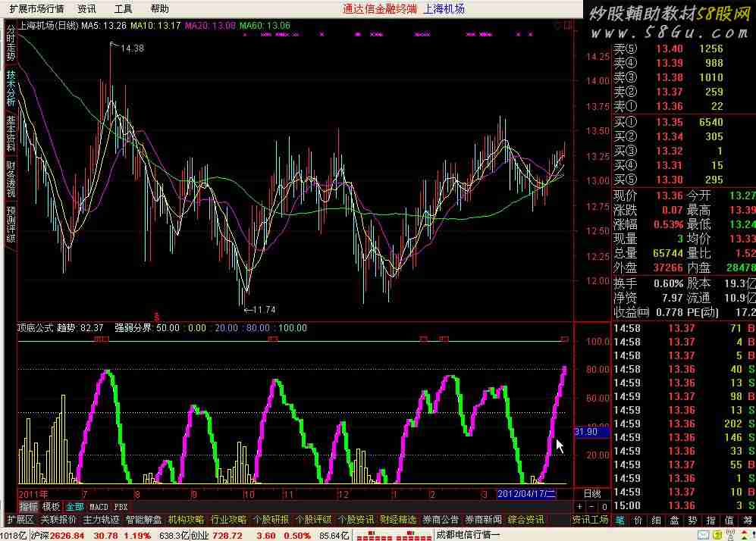Switch to the 预测评级 side tab
Screen dimensions: 756x541
tap(11, 224)
